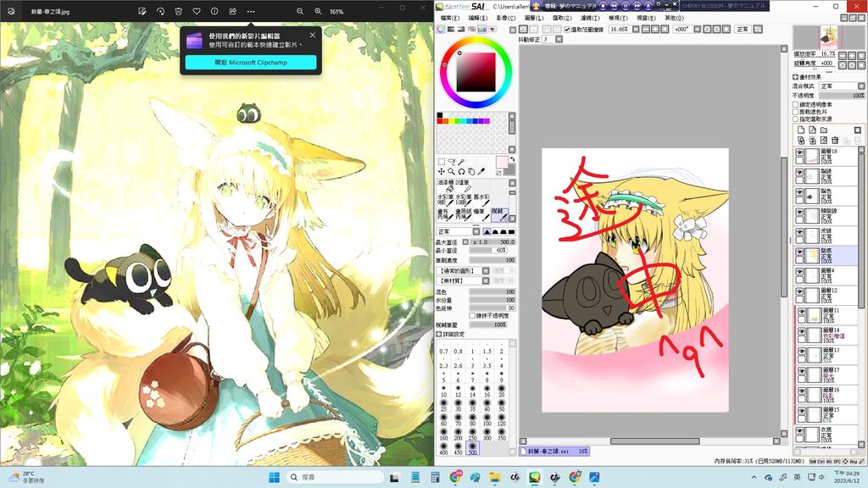Open the 圖層 menu in SAI
Image resolution: width=868 pixels, height=488 pixels.
click(534, 19)
